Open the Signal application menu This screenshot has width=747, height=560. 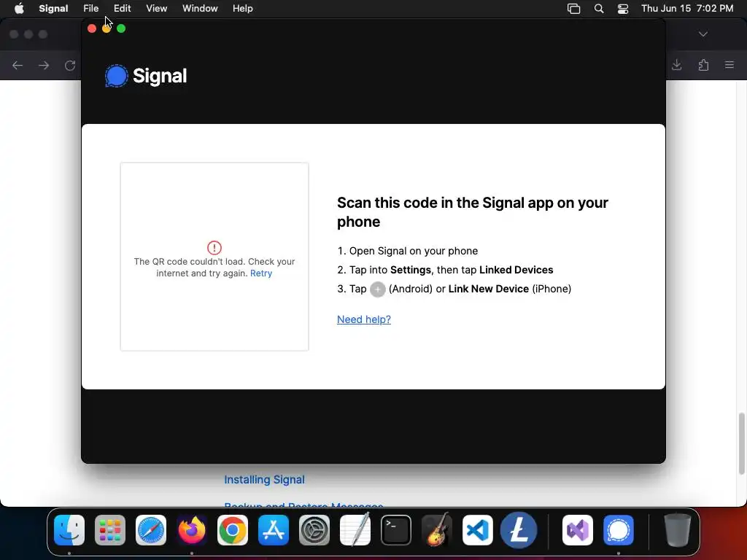tap(53, 9)
